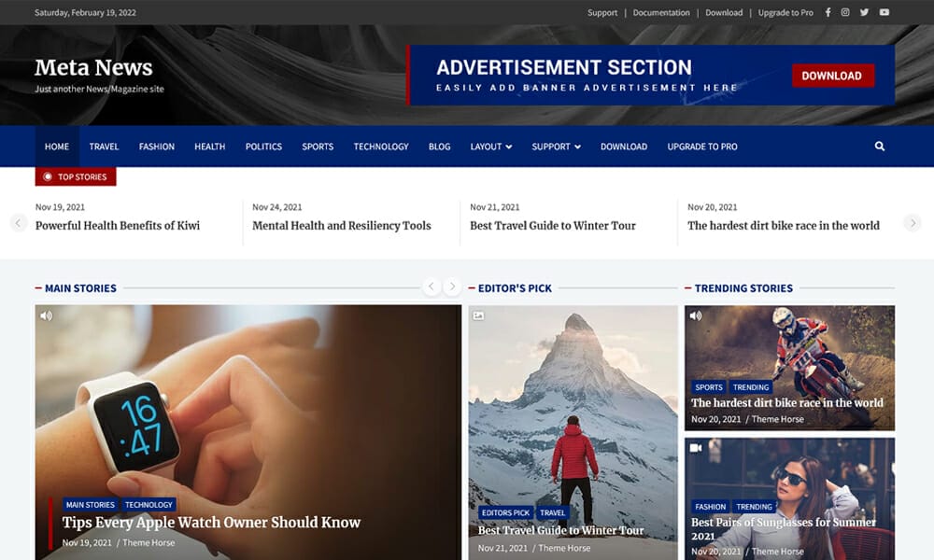Image resolution: width=934 pixels, height=560 pixels.
Task: Open the YouTube channel icon
Action: [883, 12]
